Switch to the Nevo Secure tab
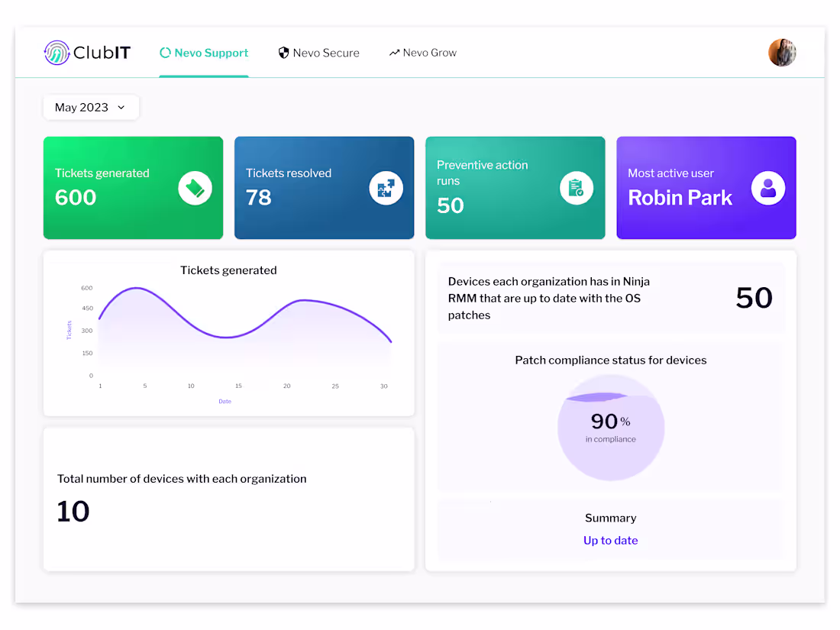The height and width of the screenshot is (630, 840). 319,53
